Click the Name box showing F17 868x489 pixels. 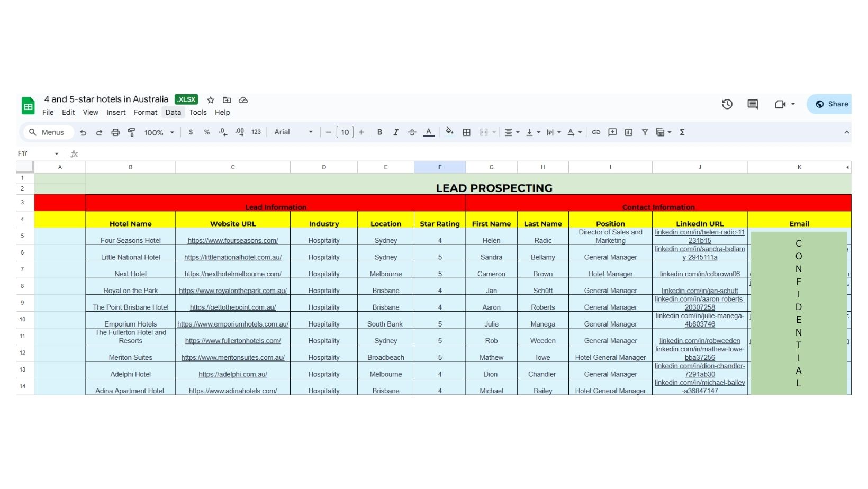coord(34,153)
